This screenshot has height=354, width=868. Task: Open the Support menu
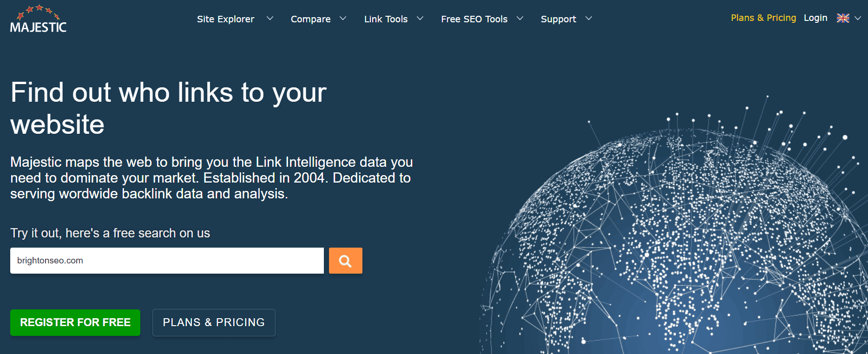tap(558, 19)
